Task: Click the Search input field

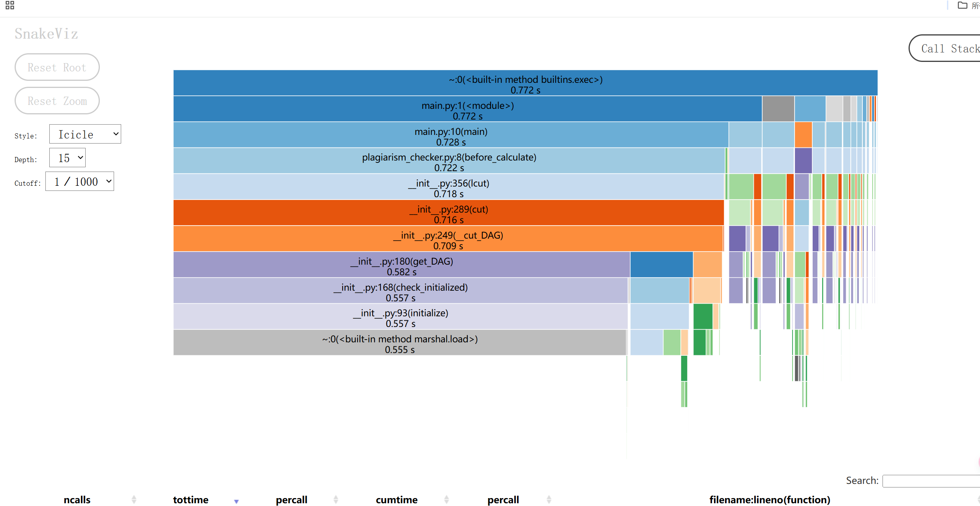Action: (931, 481)
